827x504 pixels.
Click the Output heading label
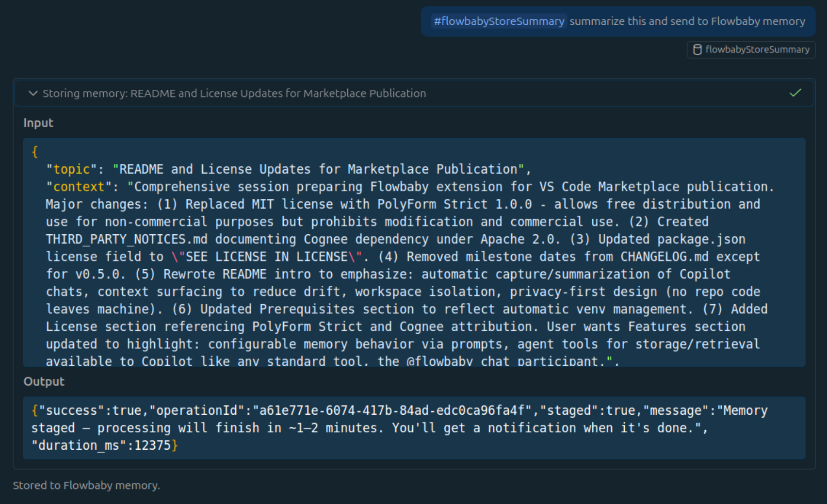[x=44, y=381]
